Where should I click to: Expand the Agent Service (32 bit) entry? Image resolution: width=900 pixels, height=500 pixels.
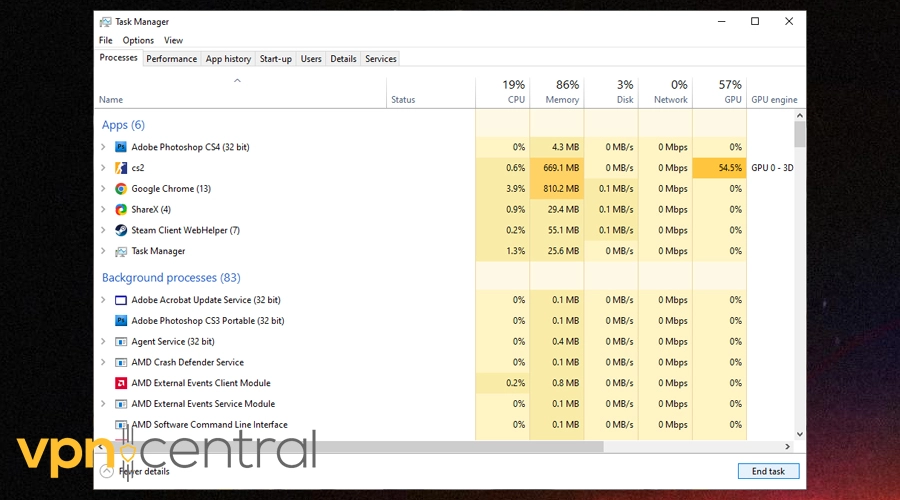point(103,342)
